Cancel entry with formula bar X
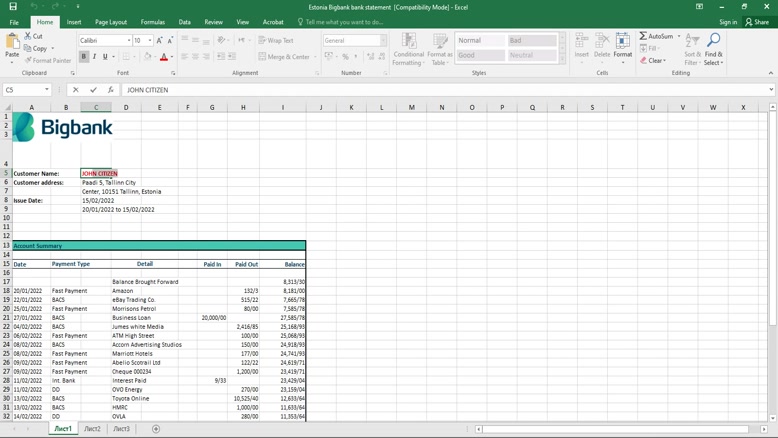 coord(76,90)
